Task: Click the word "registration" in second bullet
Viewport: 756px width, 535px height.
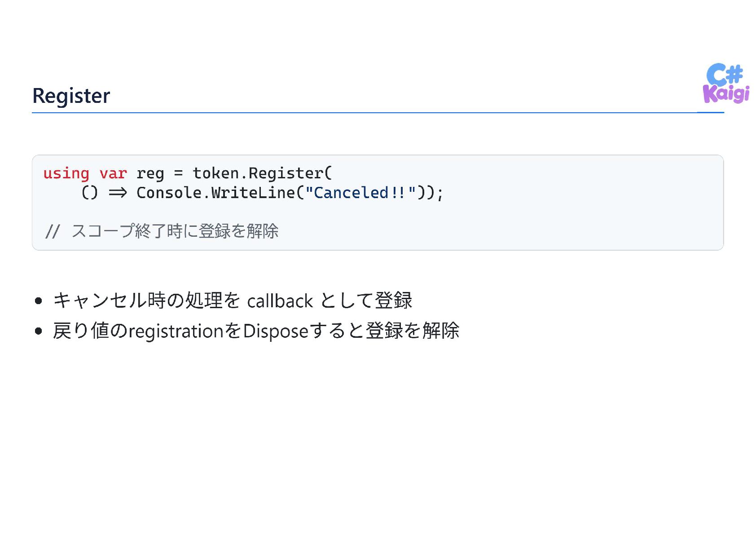Action: click(176, 332)
